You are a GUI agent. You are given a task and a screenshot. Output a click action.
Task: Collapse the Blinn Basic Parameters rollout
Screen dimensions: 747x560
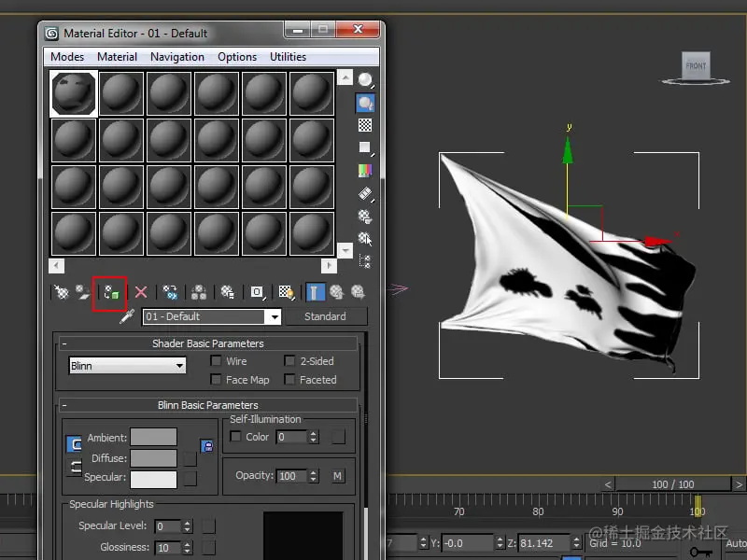coord(206,405)
